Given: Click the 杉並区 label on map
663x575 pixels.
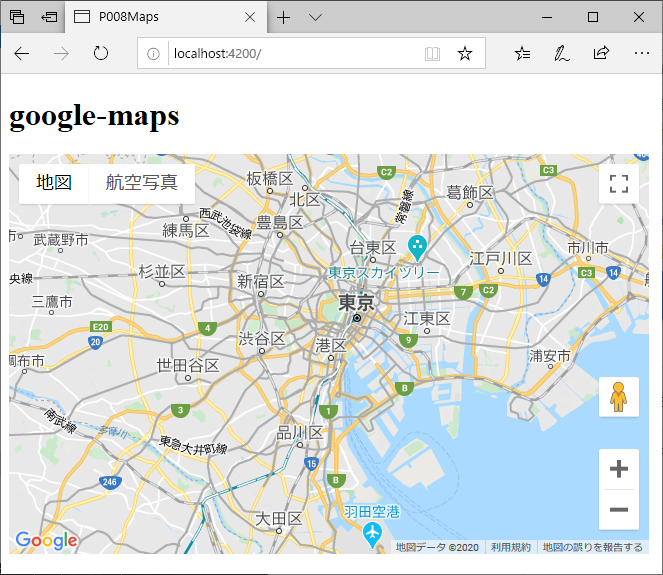Looking at the screenshot, I should (x=162, y=272).
